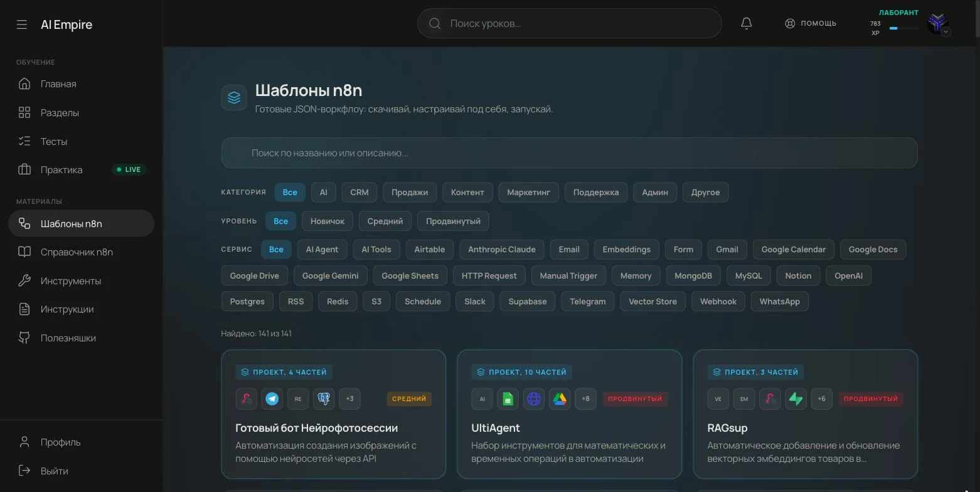
Task: Focus the Поиск уроков search field
Action: pos(569,23)
